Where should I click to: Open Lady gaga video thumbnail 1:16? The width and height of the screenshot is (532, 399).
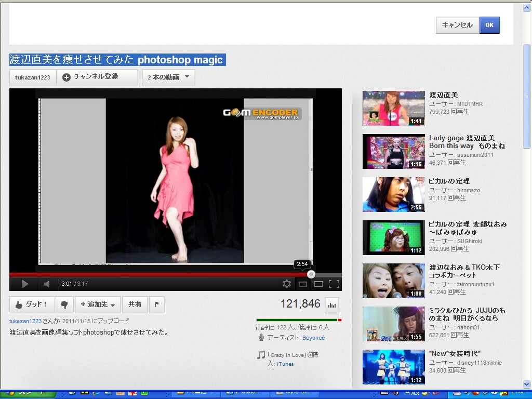tap(394, 151)
